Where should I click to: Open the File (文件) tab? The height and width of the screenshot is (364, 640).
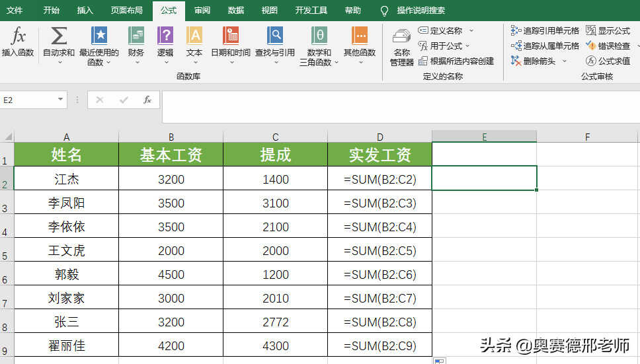[15, 11]
